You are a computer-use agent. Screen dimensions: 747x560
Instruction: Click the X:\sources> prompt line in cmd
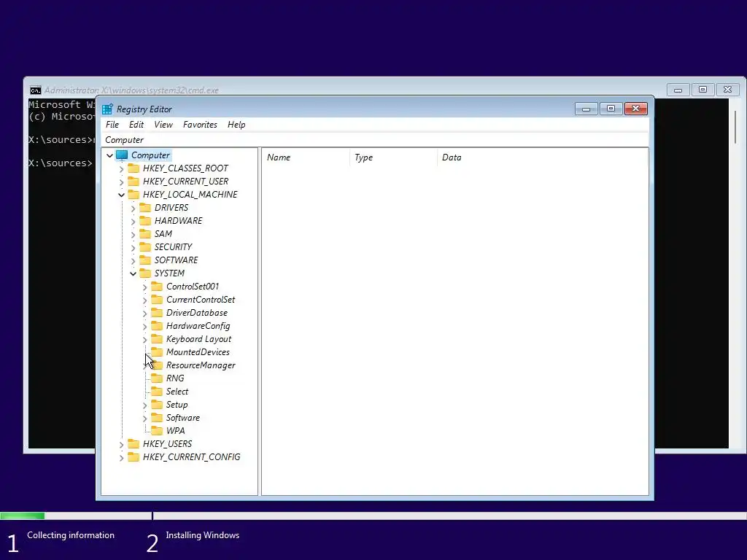click(61, 163)
